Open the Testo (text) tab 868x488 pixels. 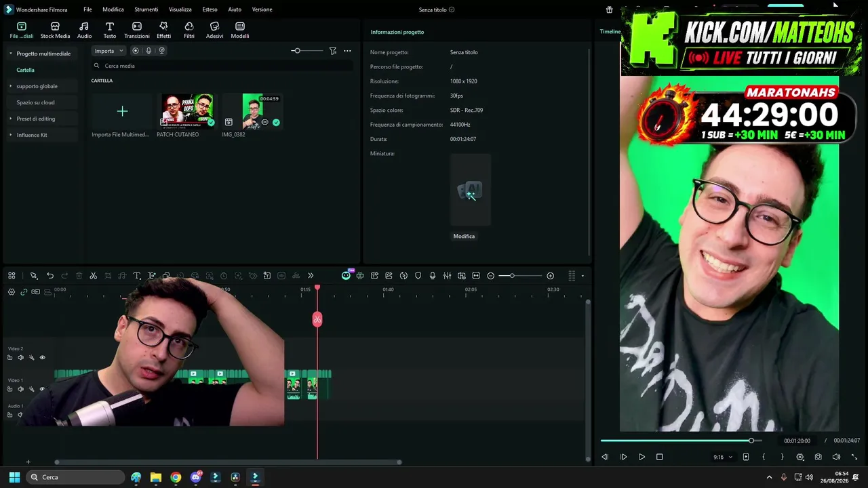[109, 30]
